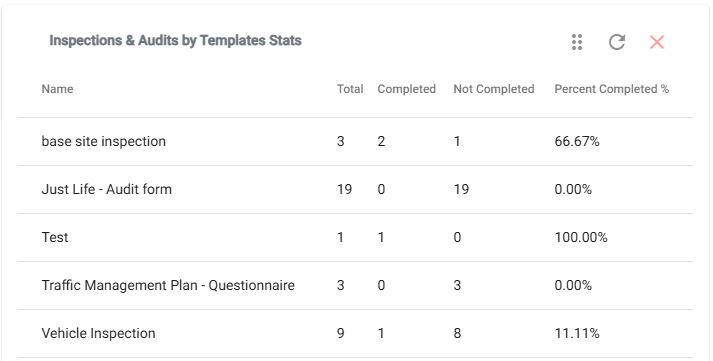713x361 pixels.
Task: Click the 100.00% percent value
Action: coord(581,237)
